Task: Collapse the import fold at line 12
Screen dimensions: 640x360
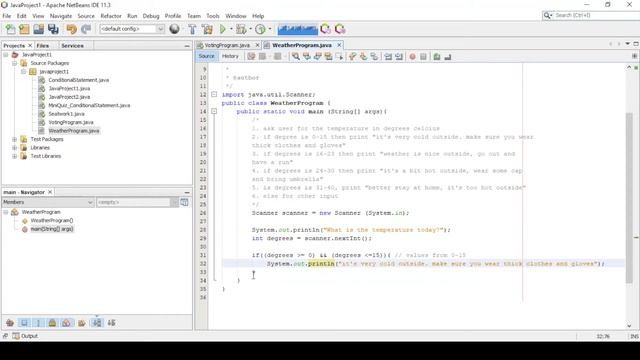Action: click(x=214, y=94)
